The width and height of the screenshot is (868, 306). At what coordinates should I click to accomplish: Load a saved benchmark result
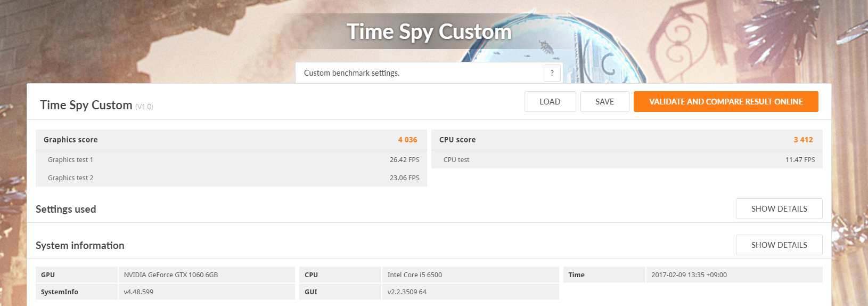click(550, 102)
